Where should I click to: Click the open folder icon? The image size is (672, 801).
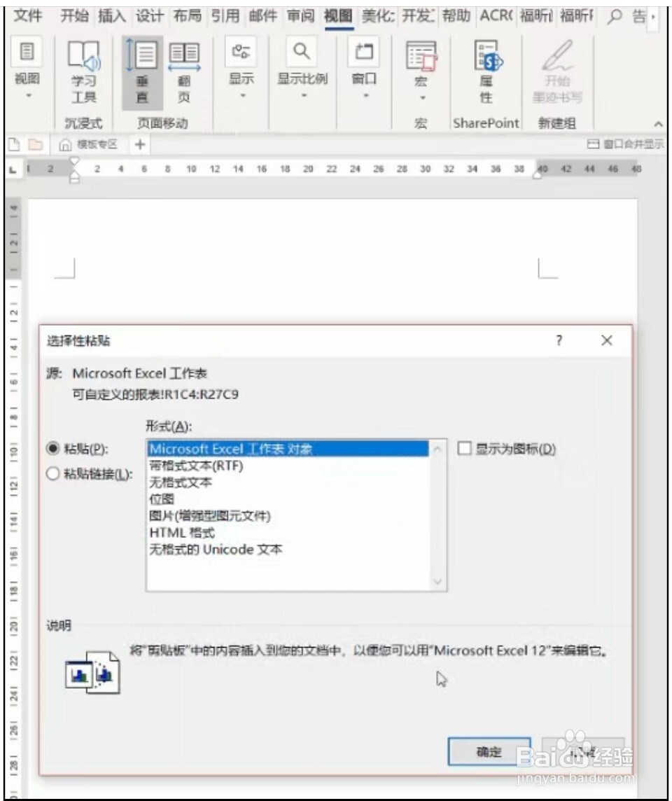coord(35,144)
